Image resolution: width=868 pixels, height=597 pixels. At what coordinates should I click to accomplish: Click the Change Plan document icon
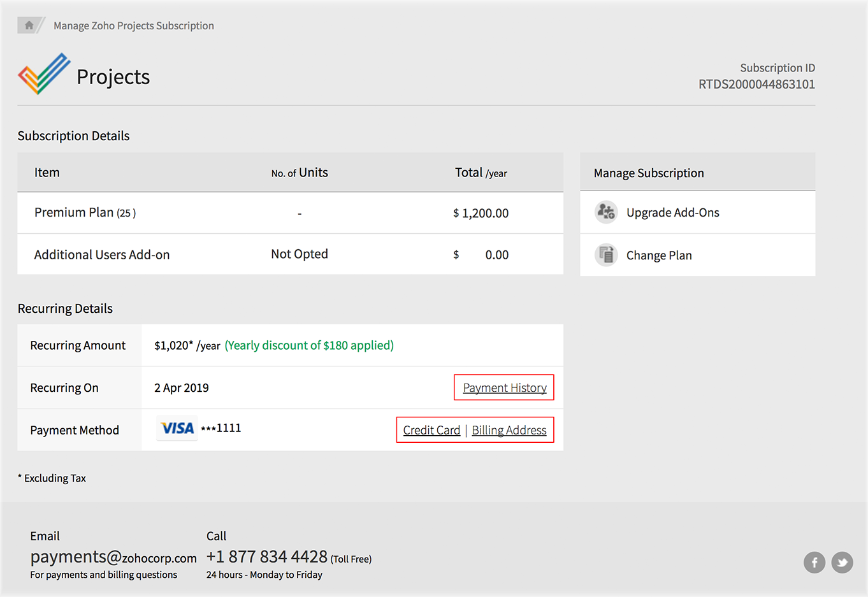(x=606, y=255)
